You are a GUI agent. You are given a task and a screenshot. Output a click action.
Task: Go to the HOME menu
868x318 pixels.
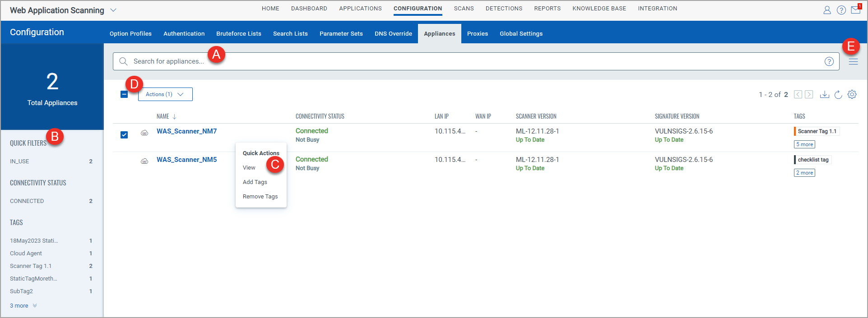(x=270, y=9)
